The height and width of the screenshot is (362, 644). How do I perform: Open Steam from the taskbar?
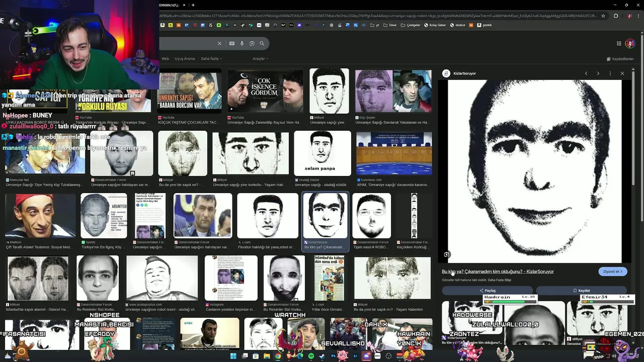click(322, 356)
